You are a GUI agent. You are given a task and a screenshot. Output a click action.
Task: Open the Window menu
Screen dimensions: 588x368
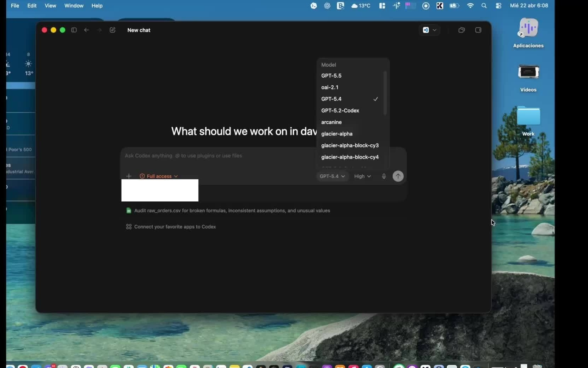pyautogui.click(x=74, y=6)
